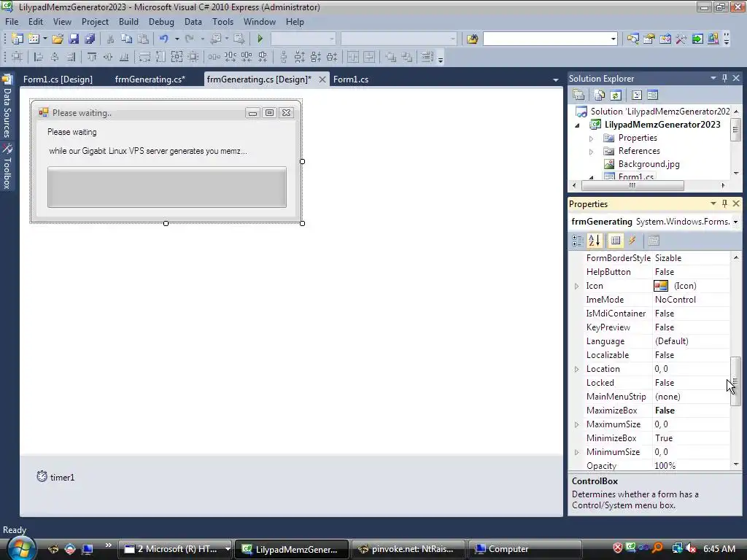Open the active document tabs dropdown arrow
Screen dimensions: 747x560
pos(555,79)
